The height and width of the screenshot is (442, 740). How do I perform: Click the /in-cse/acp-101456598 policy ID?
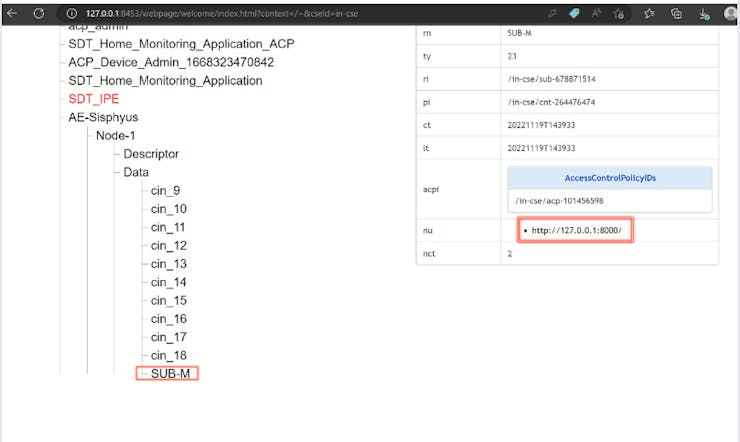point(559,201)
